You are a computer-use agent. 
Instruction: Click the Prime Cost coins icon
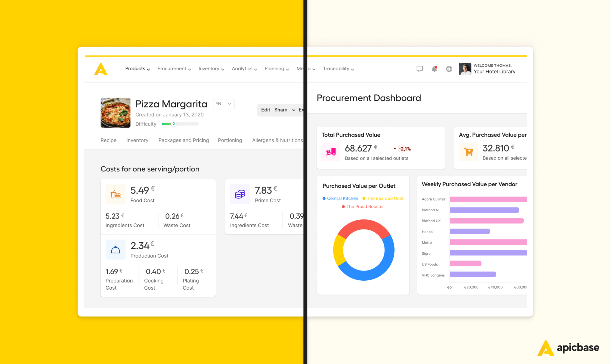tap(240, 194)
